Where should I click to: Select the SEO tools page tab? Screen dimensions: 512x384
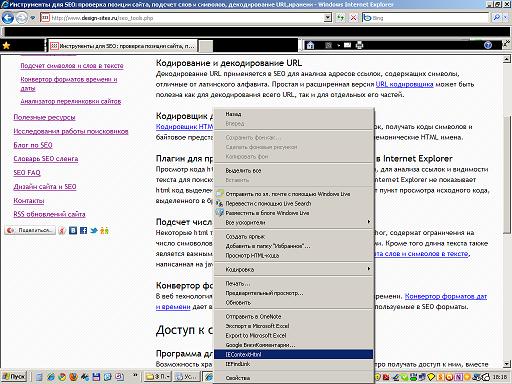(x=122, y=46)
